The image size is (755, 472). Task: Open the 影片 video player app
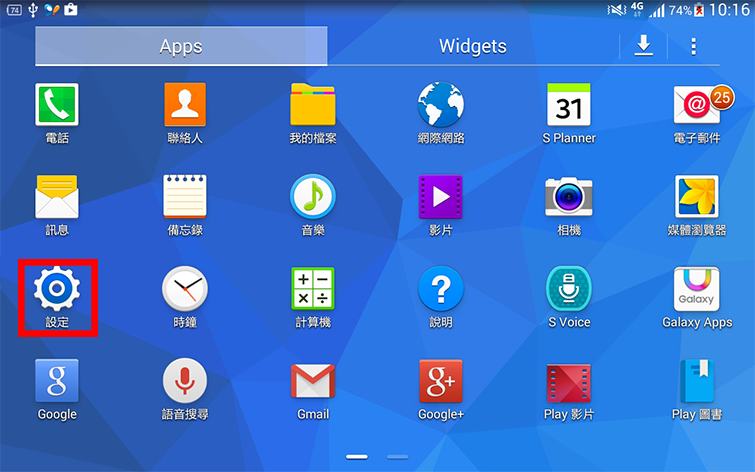441,197
